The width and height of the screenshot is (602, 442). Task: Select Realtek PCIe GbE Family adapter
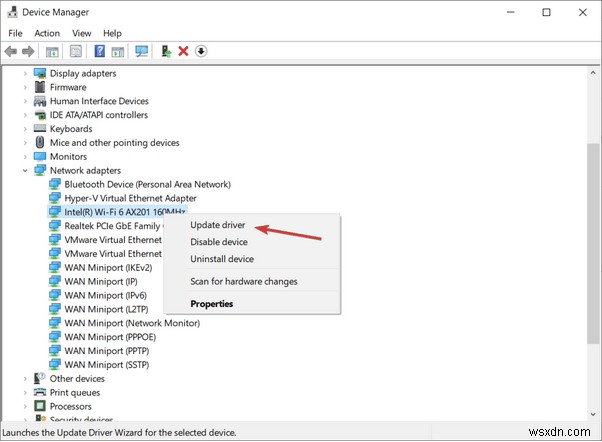click(112, 226)
